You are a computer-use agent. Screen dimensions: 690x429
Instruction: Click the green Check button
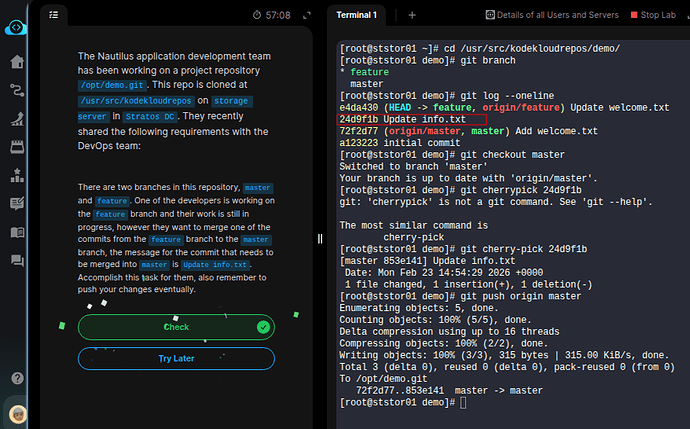click(176, 327)
